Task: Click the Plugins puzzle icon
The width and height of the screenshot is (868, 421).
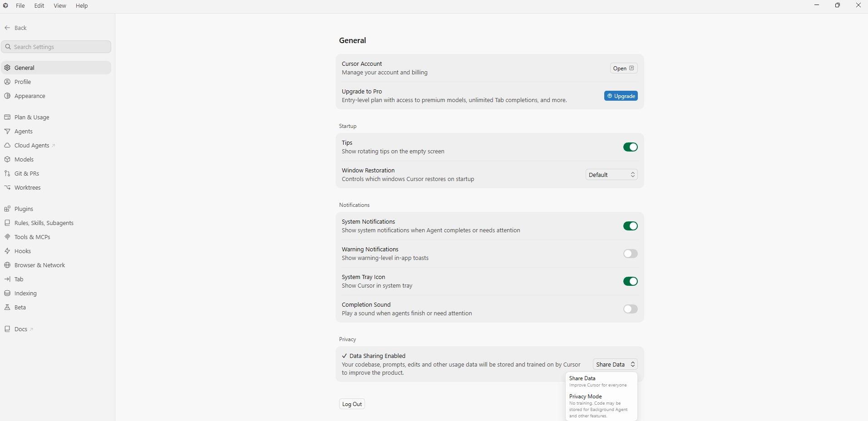Action: point(7,209)
